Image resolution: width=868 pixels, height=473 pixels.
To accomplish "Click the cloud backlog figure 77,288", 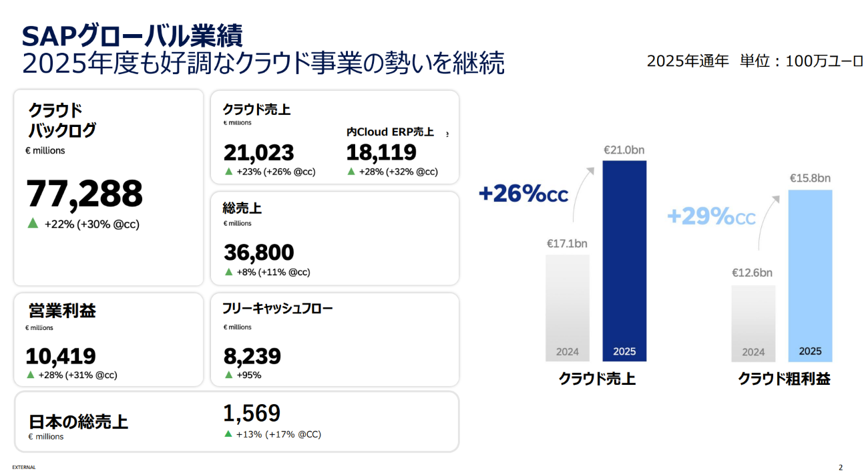I will click(x=85, y=194).
